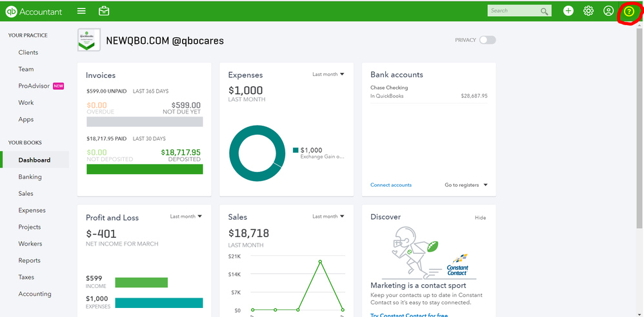Screen dimensions: 644x317
Task: Click the peak point on Sales chart
Action: 320,261
